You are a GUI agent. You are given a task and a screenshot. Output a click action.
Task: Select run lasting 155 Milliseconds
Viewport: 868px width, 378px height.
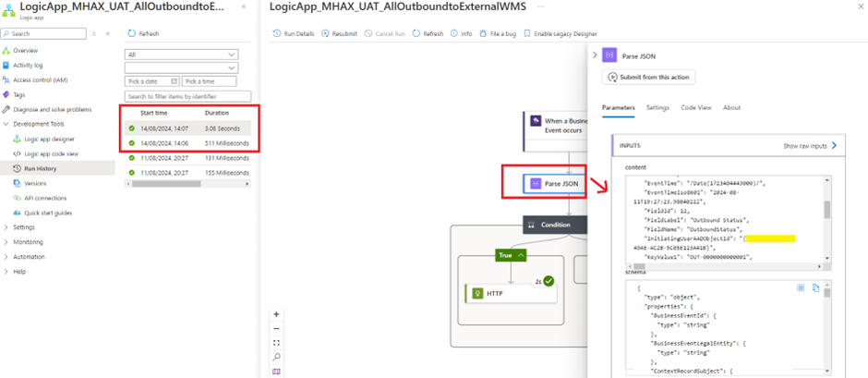[x=187, y=173]
